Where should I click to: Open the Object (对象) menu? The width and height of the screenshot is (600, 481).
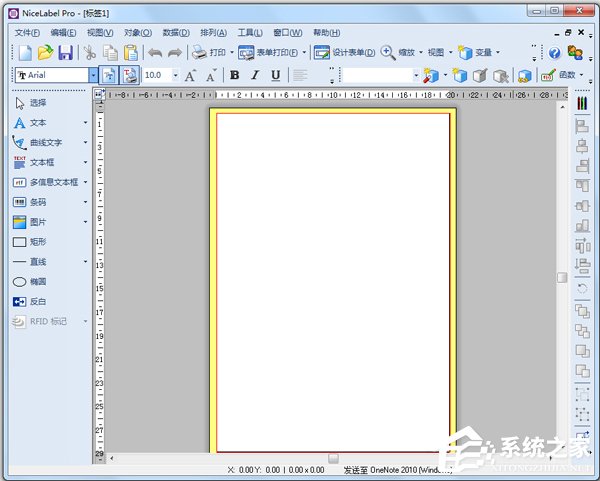pos(138,33)
